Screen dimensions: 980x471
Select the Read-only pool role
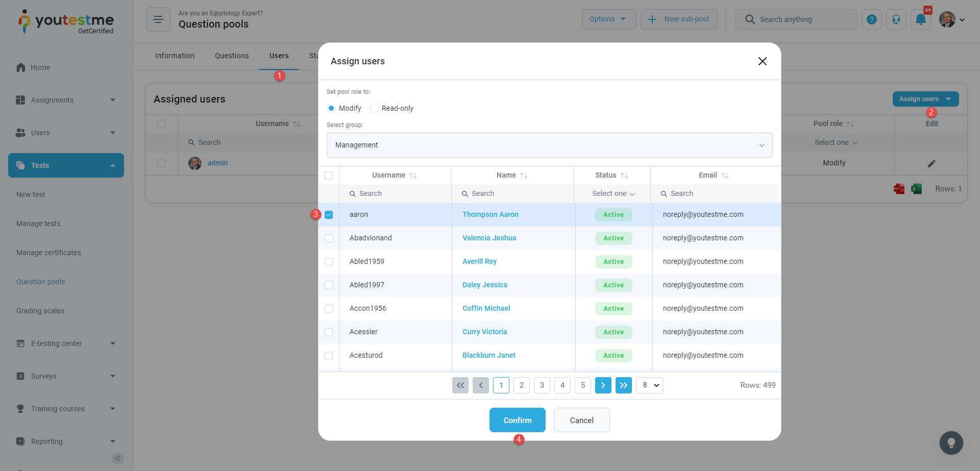point(374,108)
